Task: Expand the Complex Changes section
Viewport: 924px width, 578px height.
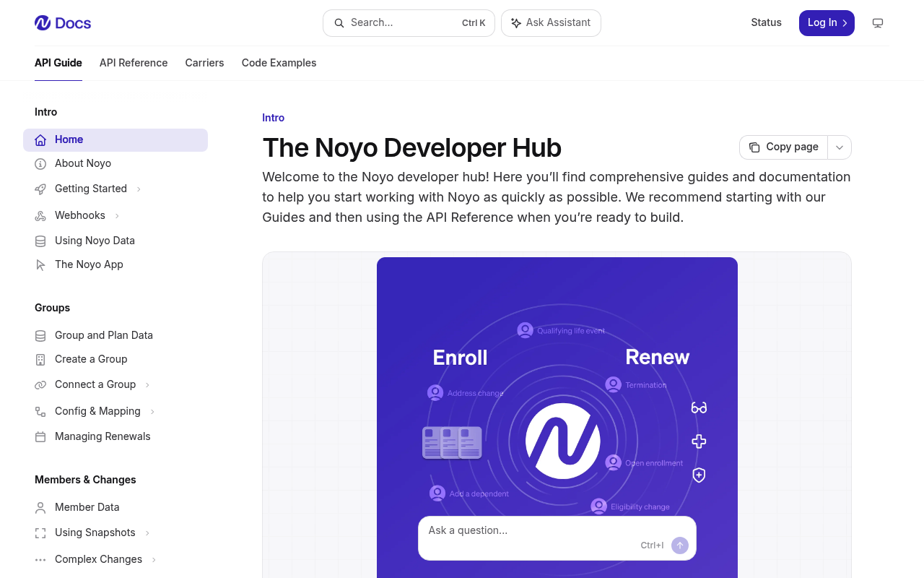Action: (154, 560)
